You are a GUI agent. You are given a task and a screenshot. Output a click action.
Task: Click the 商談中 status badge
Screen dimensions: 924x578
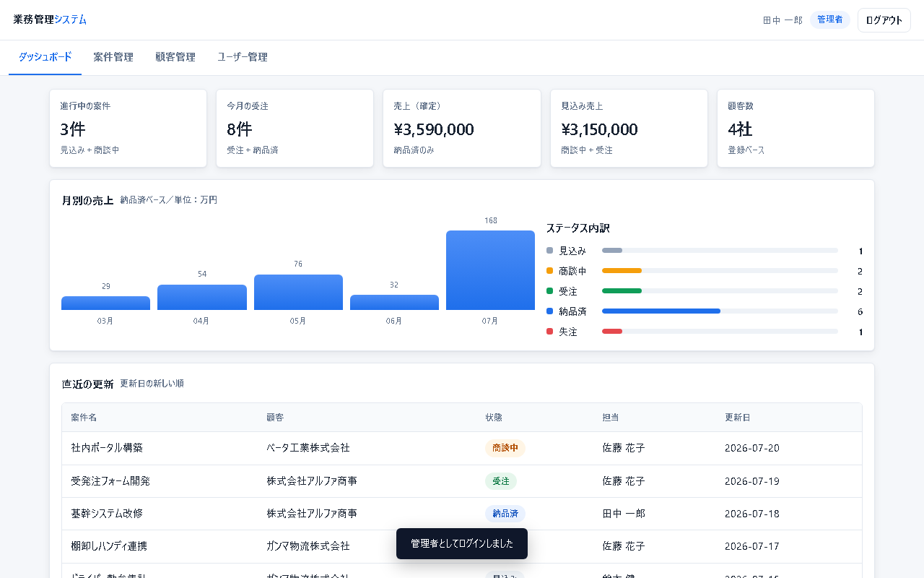[505, 448]
